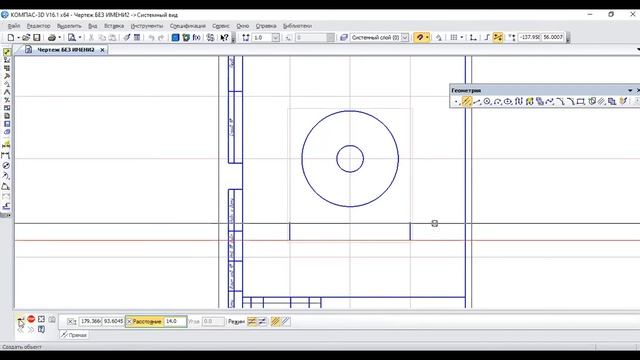The height and width of the screenshot is (360, 640).
Task: Open the Системный слой layer dropdown
Action: (405, 38)
